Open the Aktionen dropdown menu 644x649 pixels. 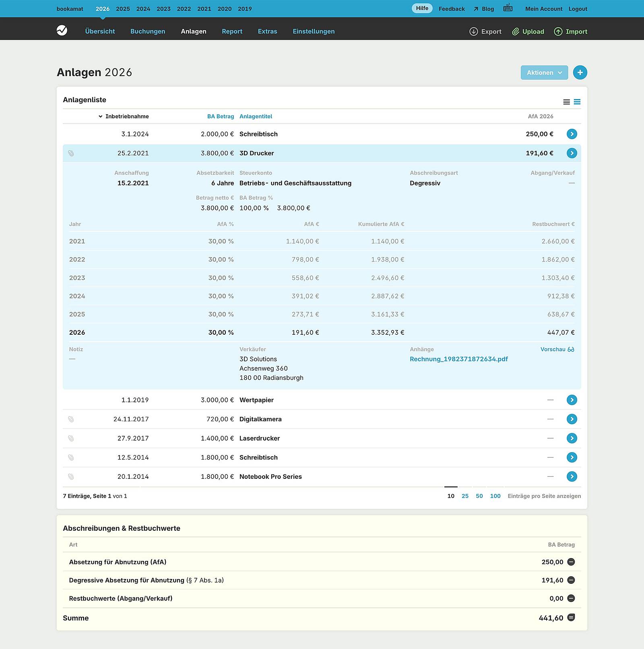[x=544, y=72]
